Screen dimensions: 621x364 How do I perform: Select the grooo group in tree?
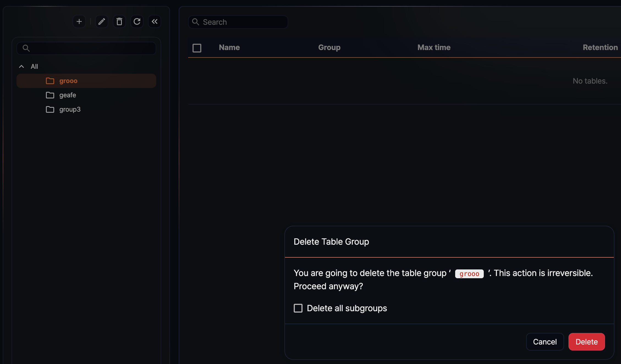click(68, 81)
